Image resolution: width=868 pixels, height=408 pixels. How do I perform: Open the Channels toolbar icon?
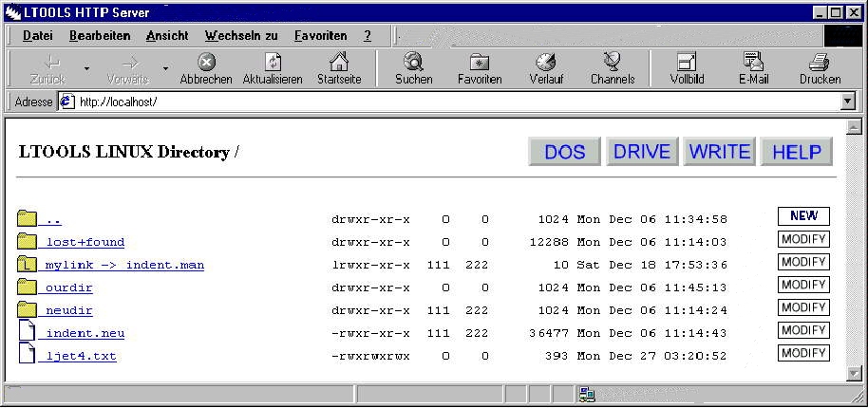[612, 63]
